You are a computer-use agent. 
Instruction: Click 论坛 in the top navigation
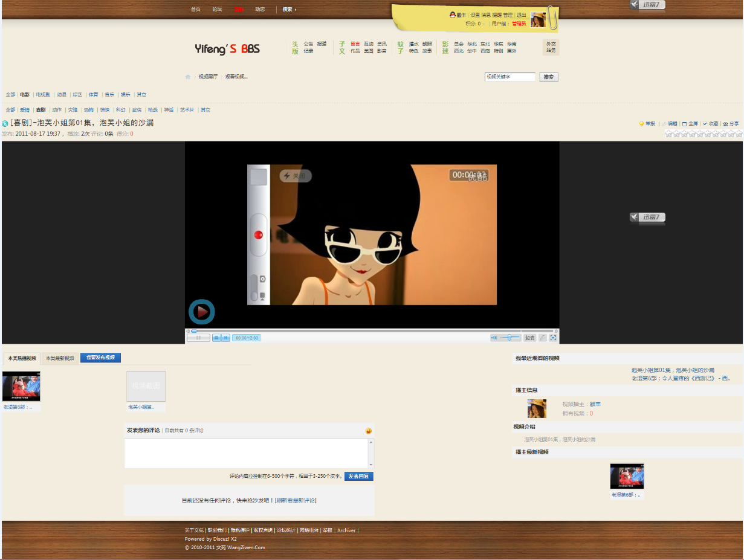click(217, 10)
